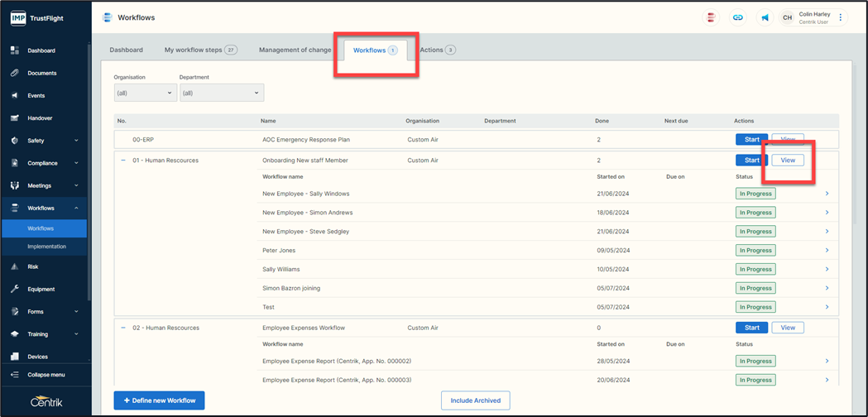Open the Department filter dropdown
The height and width of the screenshot is (417, 868).
(221, 93)
